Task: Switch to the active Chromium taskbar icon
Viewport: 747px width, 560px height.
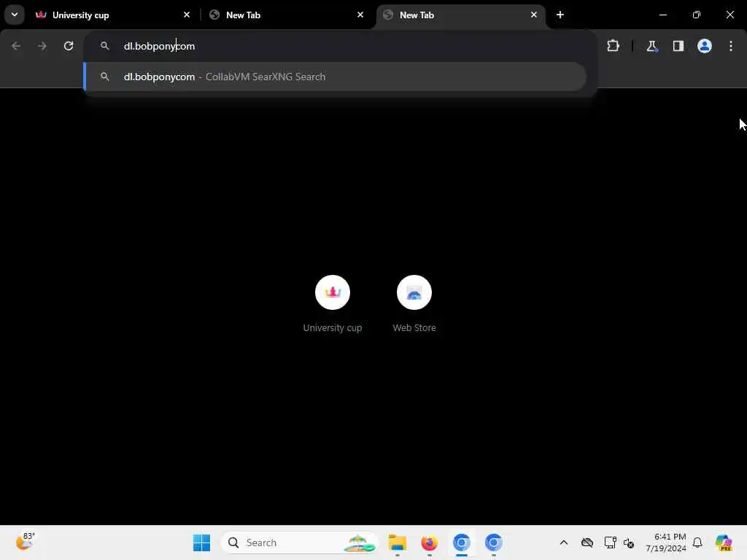Action: pos(461,542)
